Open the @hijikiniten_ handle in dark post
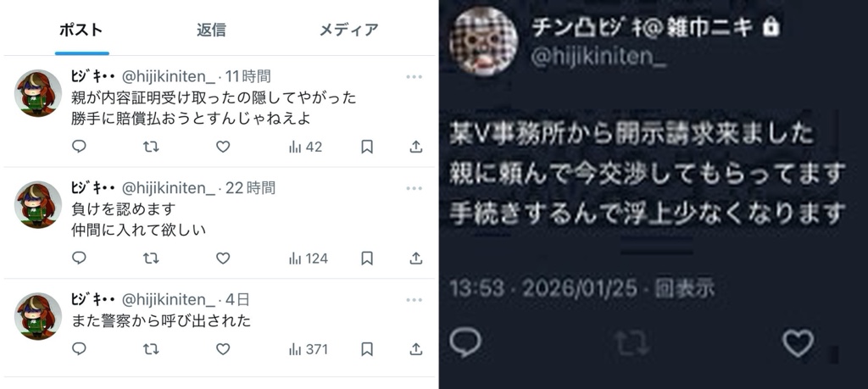Screen dimensions: 868x389 click(598, 58)
